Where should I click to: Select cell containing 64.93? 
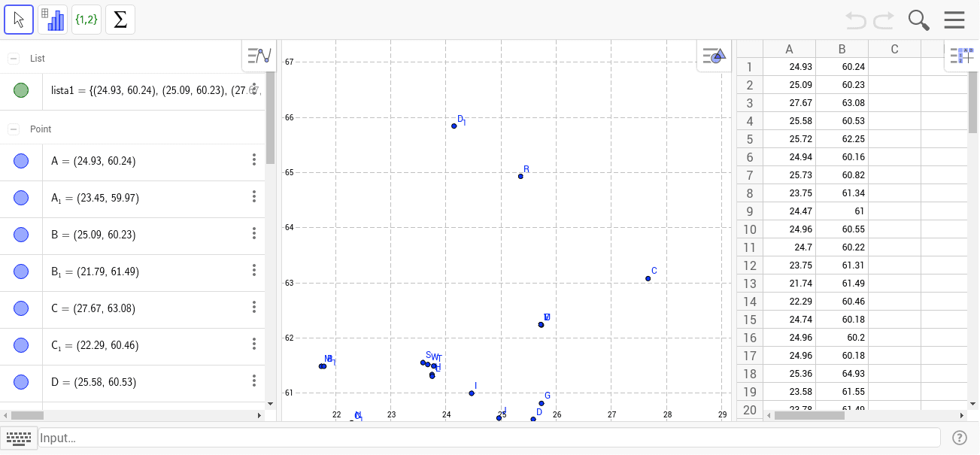(842, 374)
